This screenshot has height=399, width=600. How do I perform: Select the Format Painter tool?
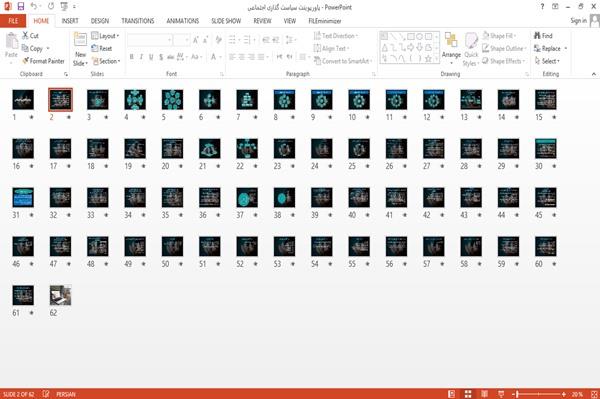[x=43, y=61]
